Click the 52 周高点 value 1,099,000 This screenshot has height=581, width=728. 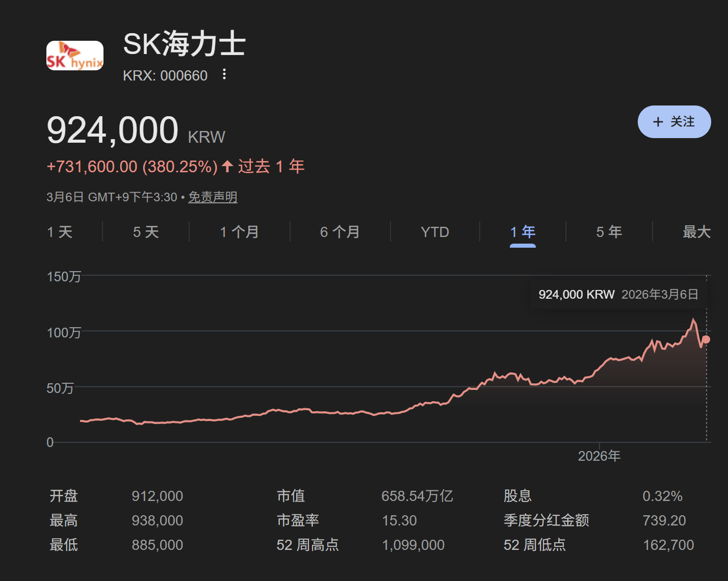click(413, 544)
